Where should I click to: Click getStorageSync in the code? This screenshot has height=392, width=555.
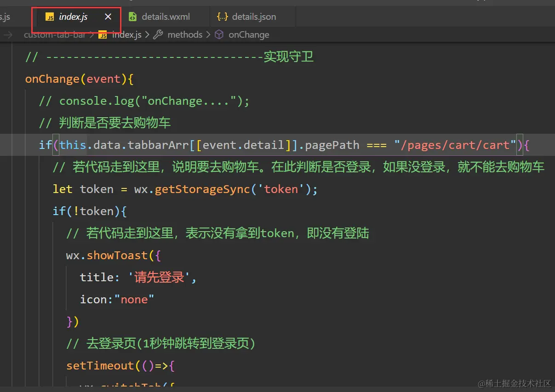point(202,189)
